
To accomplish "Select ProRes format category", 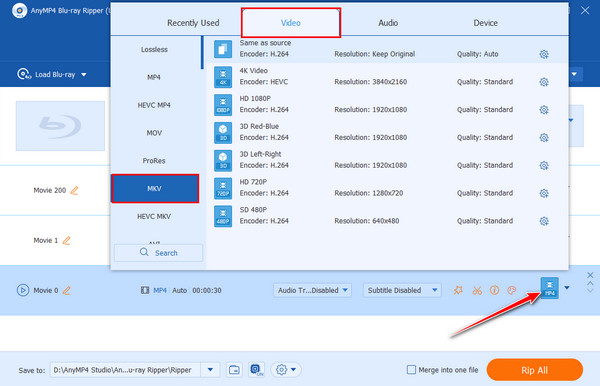I will (x=154, y=161).
